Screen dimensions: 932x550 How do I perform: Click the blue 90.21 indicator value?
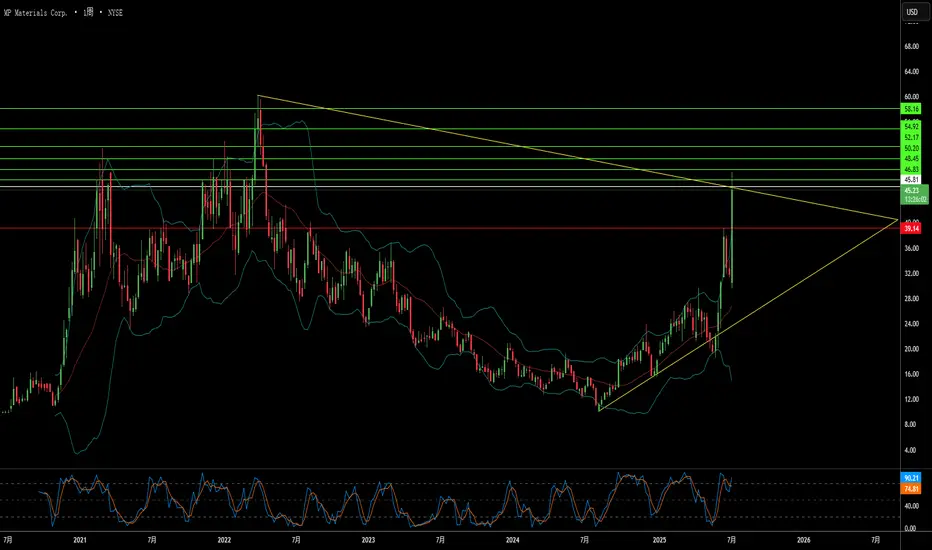911,478
